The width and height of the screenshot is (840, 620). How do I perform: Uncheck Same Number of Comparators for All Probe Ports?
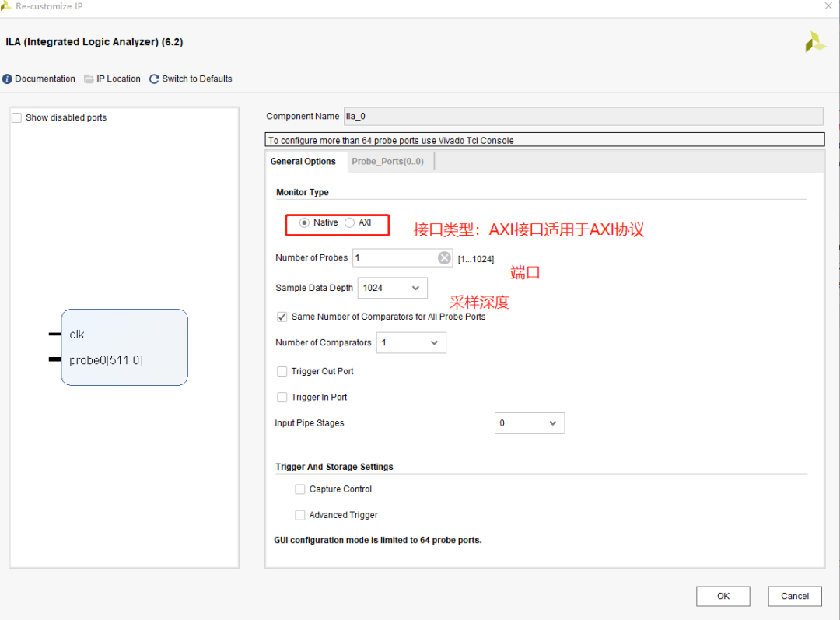(282, 317)
